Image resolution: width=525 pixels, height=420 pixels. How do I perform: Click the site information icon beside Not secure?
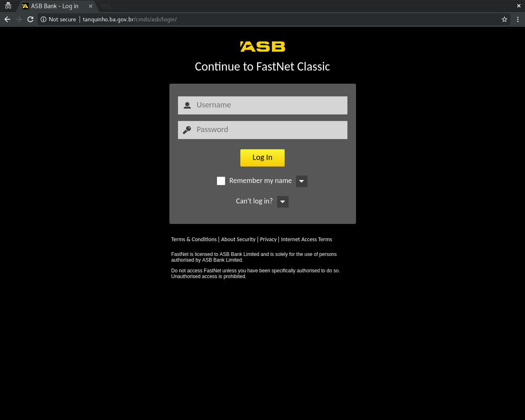pyautogui.click(x=43, y=19)
